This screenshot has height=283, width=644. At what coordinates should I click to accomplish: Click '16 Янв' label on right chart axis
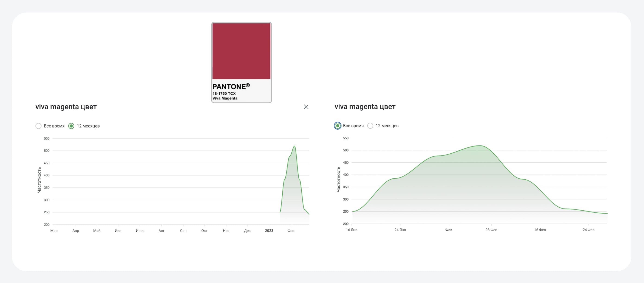click(351, 230)
